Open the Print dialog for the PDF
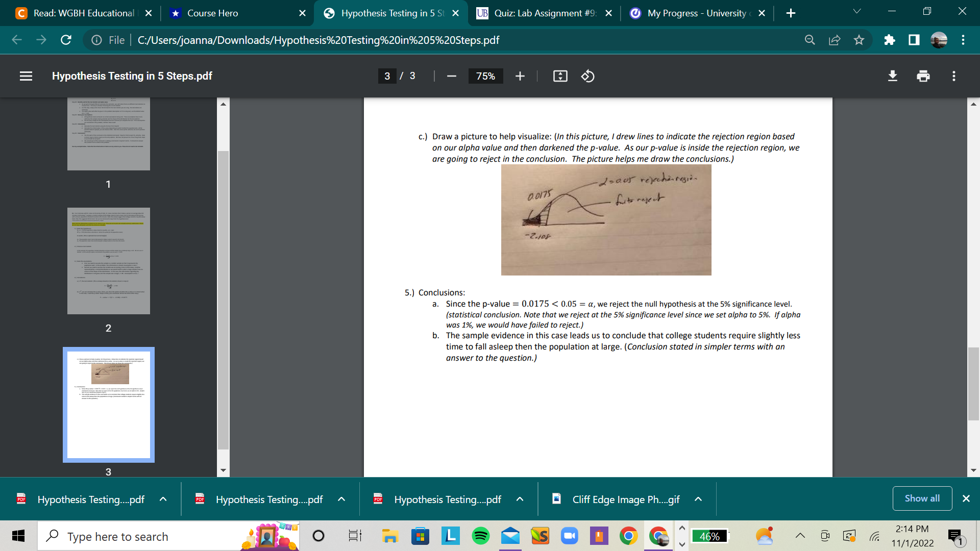This screenshot has height=551, width=980. (923, 76)
